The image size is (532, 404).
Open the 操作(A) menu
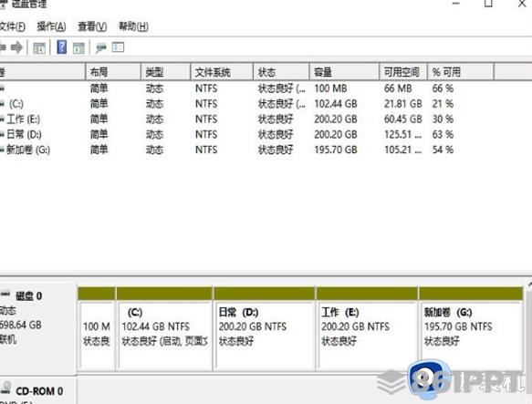[x=51, y=26]
